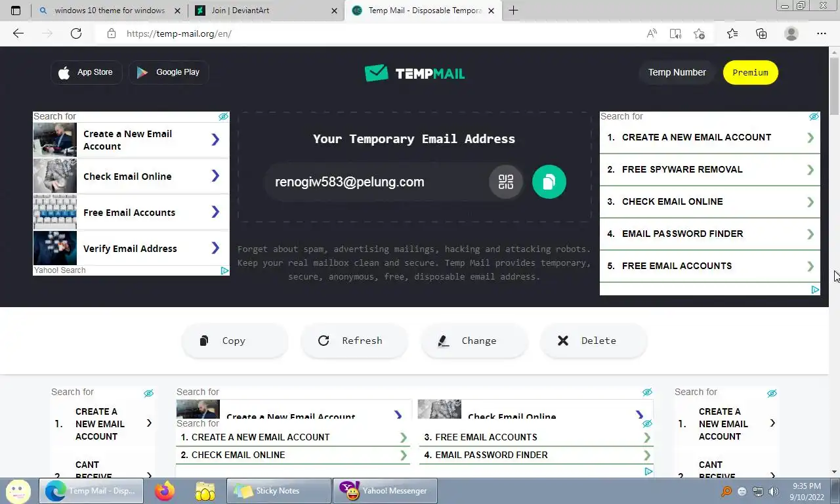840x504 pixels.
Task: Open the Collections icon
Action: [761, 33]
